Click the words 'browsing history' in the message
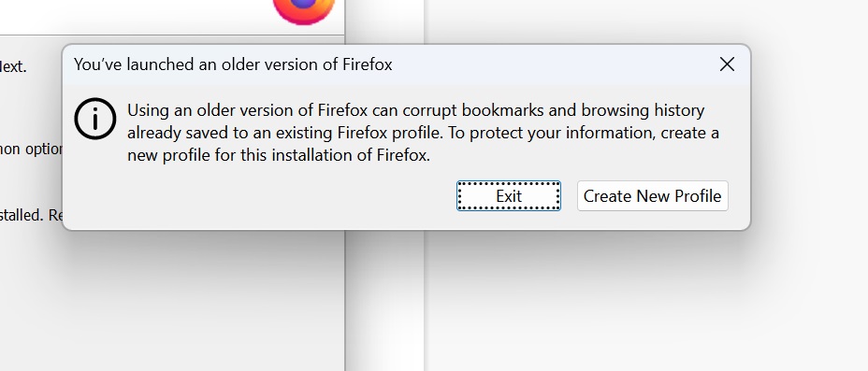This screenshot has width=868, height=371. pyautogui.click(x=643, y=110)
